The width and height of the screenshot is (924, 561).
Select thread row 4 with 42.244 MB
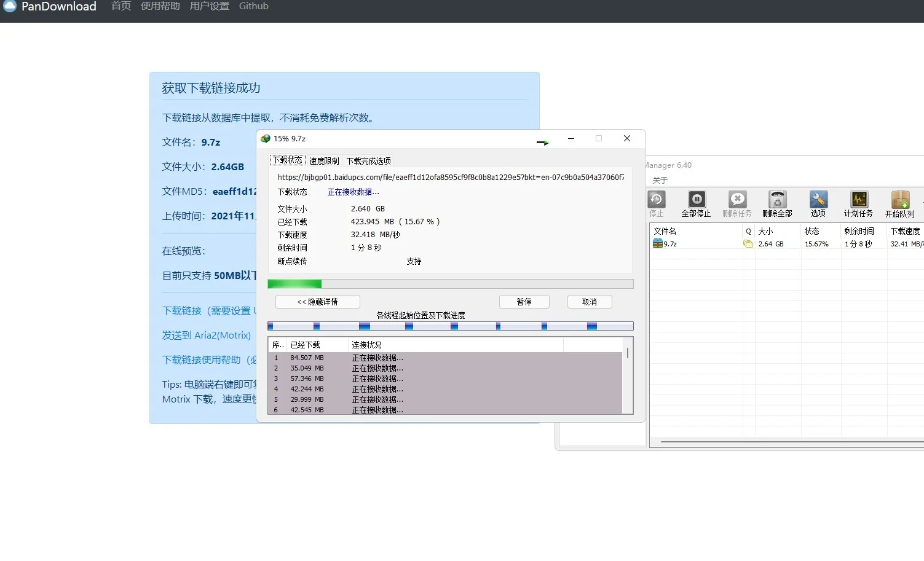446,389
